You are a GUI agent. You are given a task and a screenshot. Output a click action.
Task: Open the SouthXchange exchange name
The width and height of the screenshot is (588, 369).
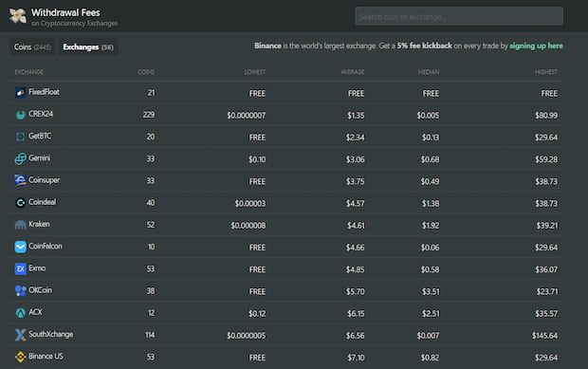tap(51, 334)
